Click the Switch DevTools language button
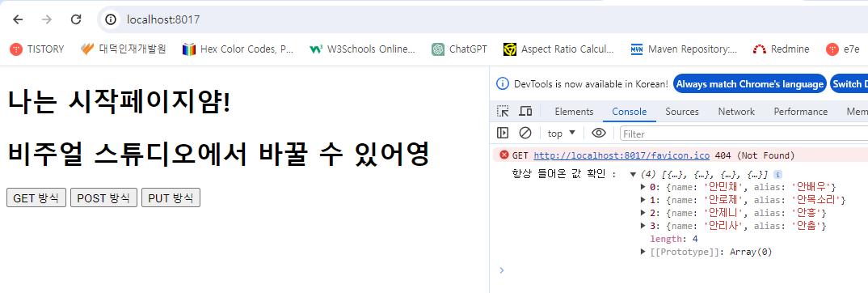 point(849,84)
